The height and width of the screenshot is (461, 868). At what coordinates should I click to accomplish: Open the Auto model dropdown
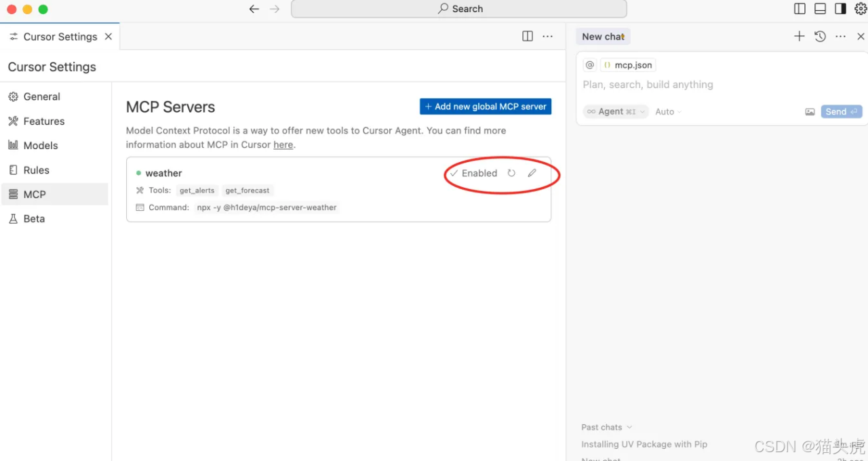pos(668,112)
